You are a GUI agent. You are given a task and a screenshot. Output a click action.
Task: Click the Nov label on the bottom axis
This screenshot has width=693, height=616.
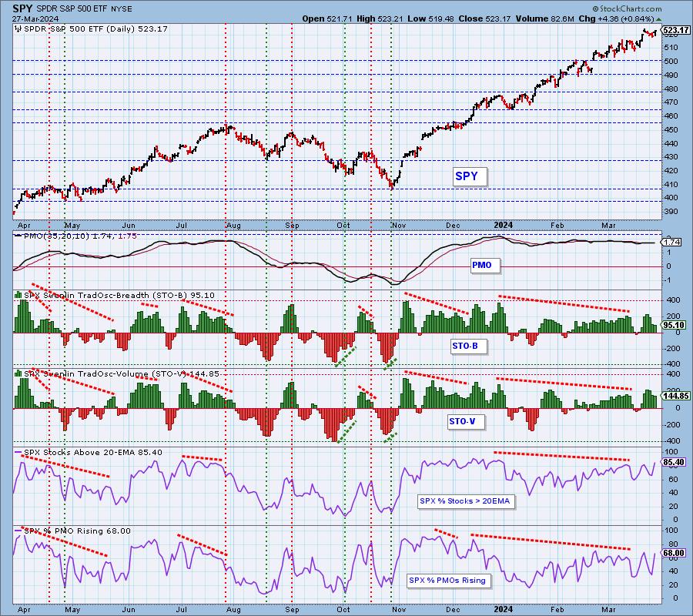click(399, 610)
